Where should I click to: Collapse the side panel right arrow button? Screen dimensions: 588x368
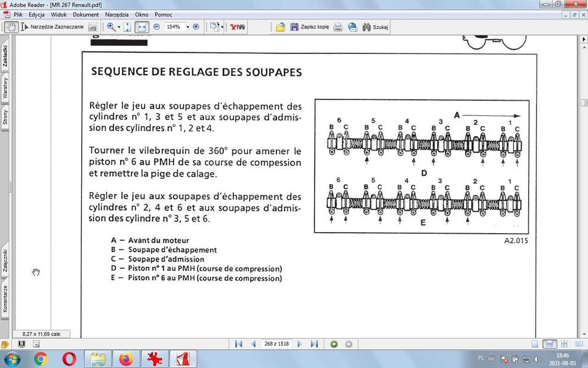coord(584,39)
